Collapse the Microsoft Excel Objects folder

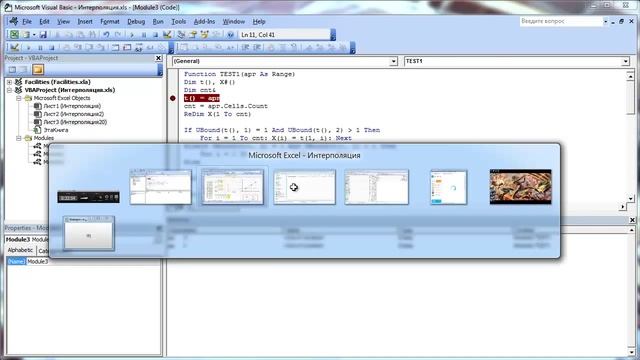coord(19,98)
